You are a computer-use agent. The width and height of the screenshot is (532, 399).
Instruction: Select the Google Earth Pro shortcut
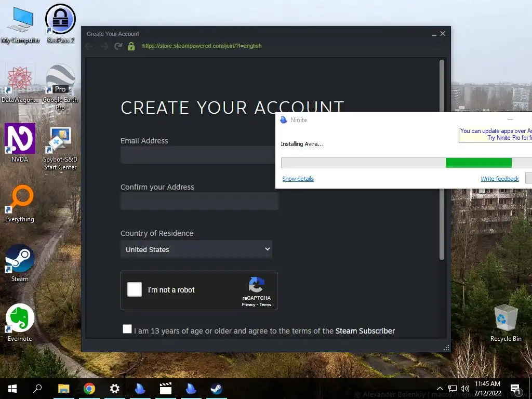pyautogui.click(x=60, y=87)
